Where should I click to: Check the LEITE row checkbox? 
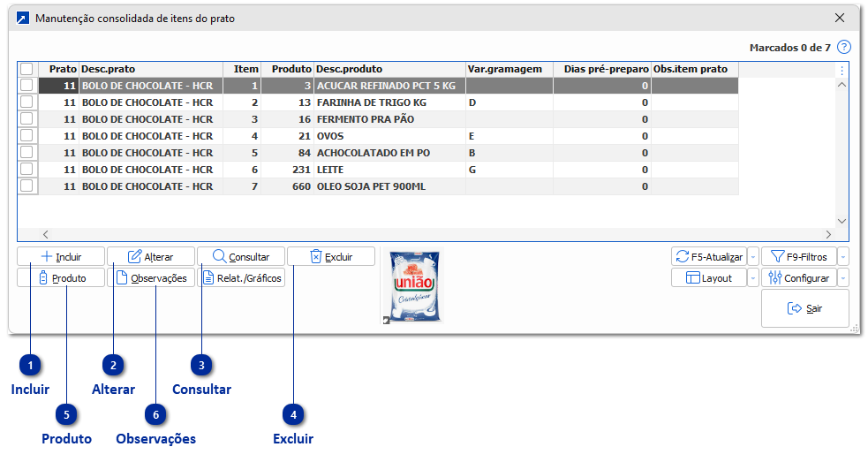(x=26, y=169)
